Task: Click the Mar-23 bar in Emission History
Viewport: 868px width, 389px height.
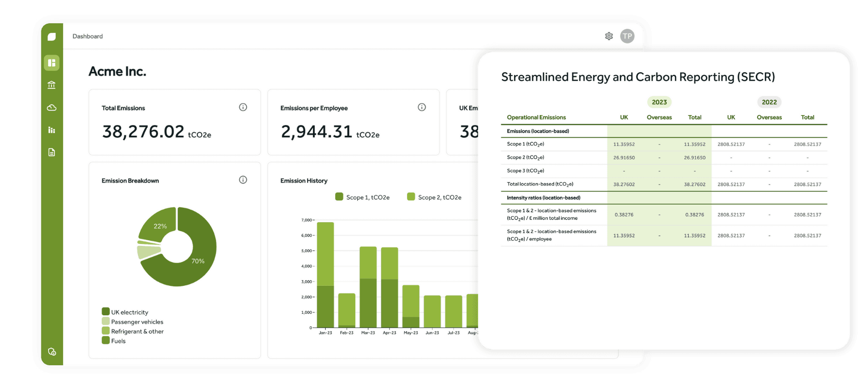Action: coord(368,287)
